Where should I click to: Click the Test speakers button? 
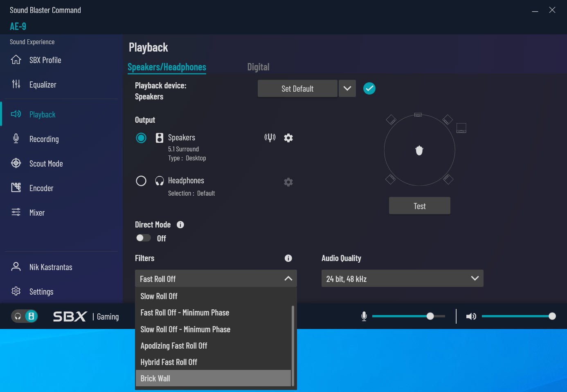[x=420, y=206]
